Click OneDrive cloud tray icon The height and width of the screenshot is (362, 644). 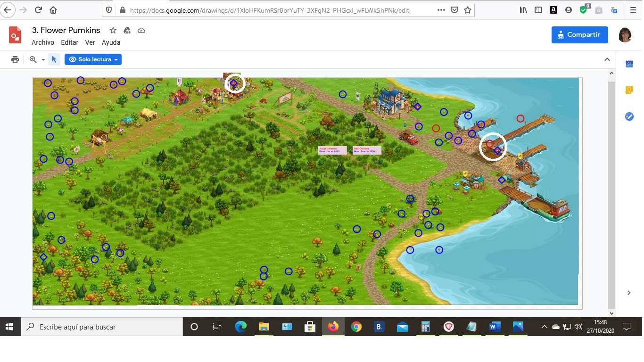[x=556, y=327]
